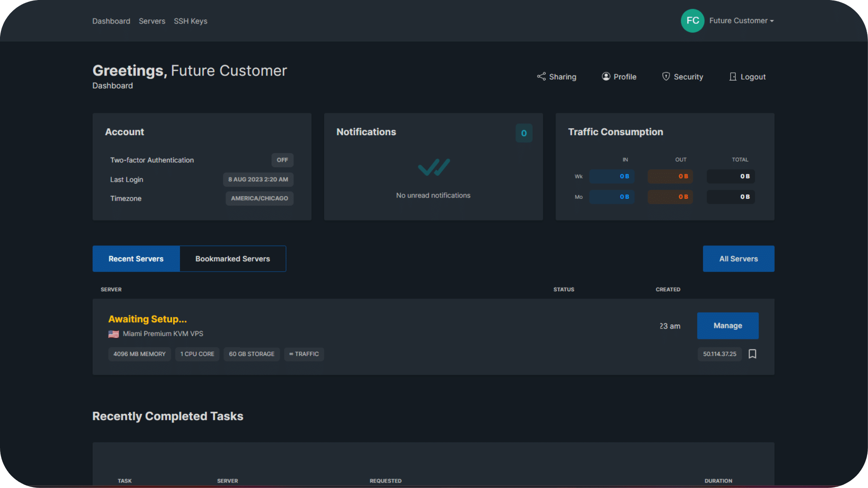Click the Logout door icon
This screenshot has width=868, height=488.
(733, 76)
